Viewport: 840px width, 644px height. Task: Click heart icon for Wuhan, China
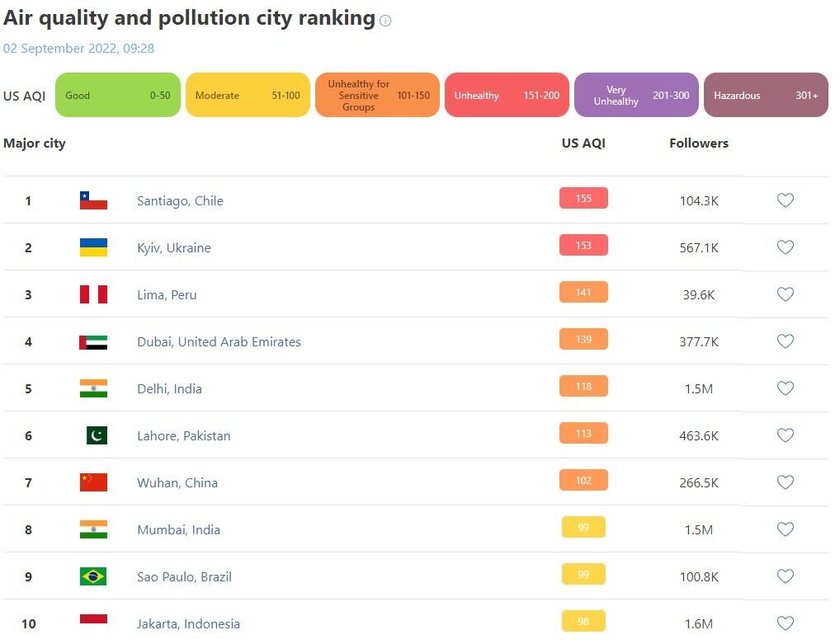pyautogui.click(x=786, y=482)
